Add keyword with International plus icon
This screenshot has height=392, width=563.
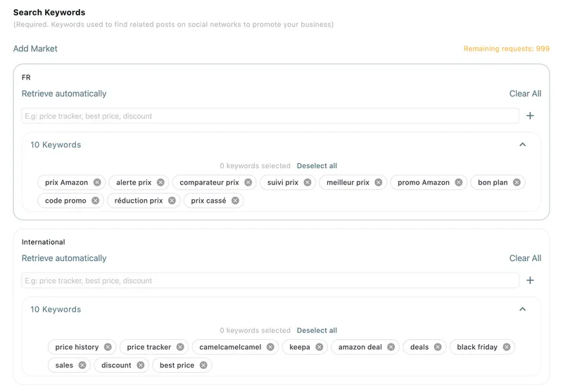tap(530, 280)
